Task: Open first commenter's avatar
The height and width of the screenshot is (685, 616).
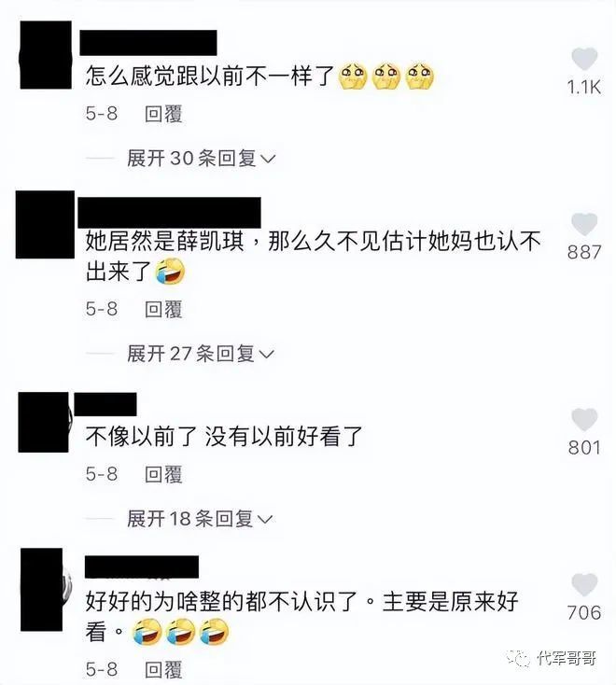Action: [46, 55]
